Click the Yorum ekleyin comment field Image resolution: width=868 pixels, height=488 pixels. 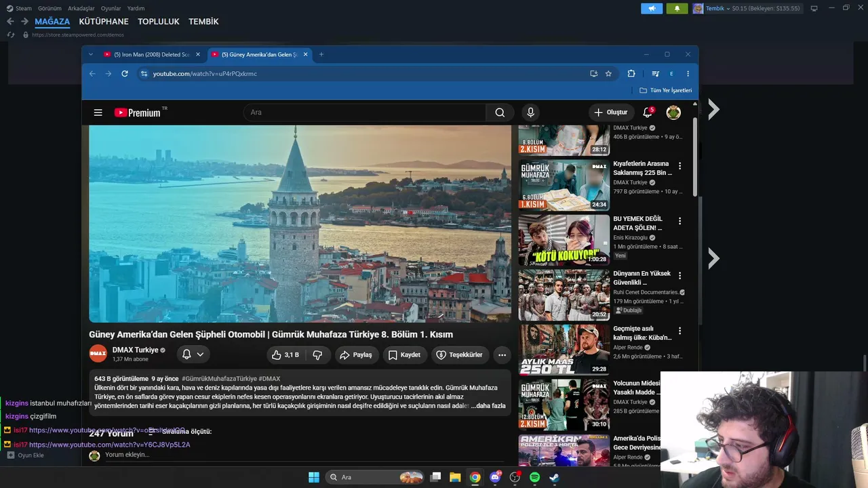tap(305, 455)
